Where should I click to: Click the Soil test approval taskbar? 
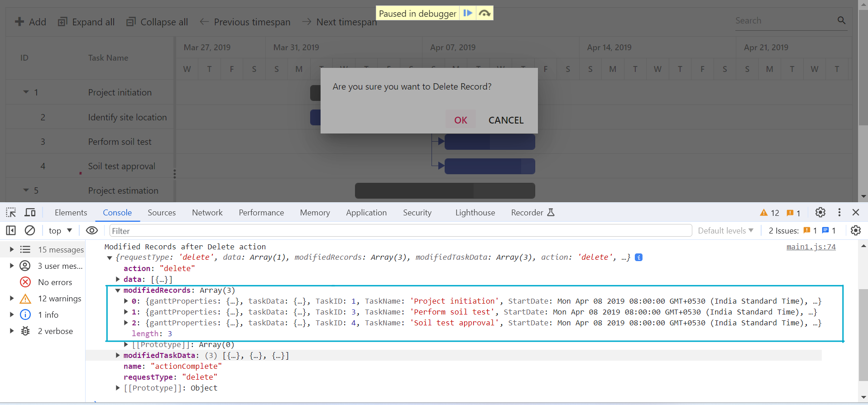point(489,166)
